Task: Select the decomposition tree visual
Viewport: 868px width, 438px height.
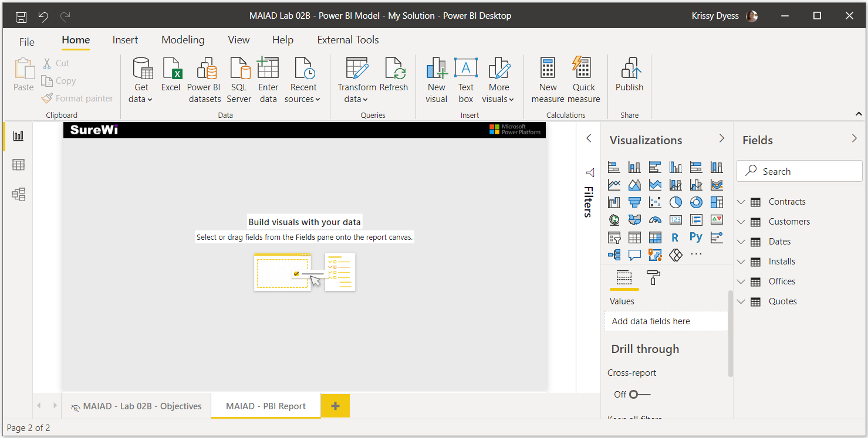Action: (x=614, y=255)
